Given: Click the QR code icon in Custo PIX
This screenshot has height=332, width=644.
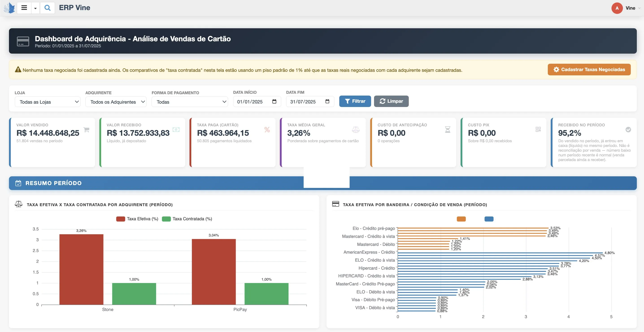Looking at the screenshot, I should coord(538,129).
